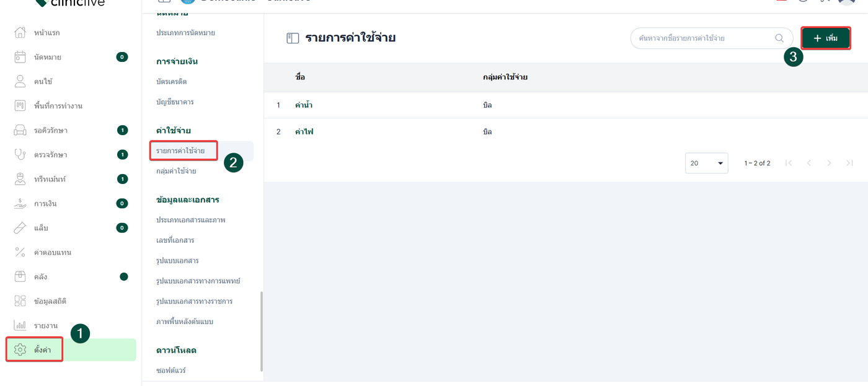
Task: Click the bar chart icon รายงาน
Action: click(20, 325)
